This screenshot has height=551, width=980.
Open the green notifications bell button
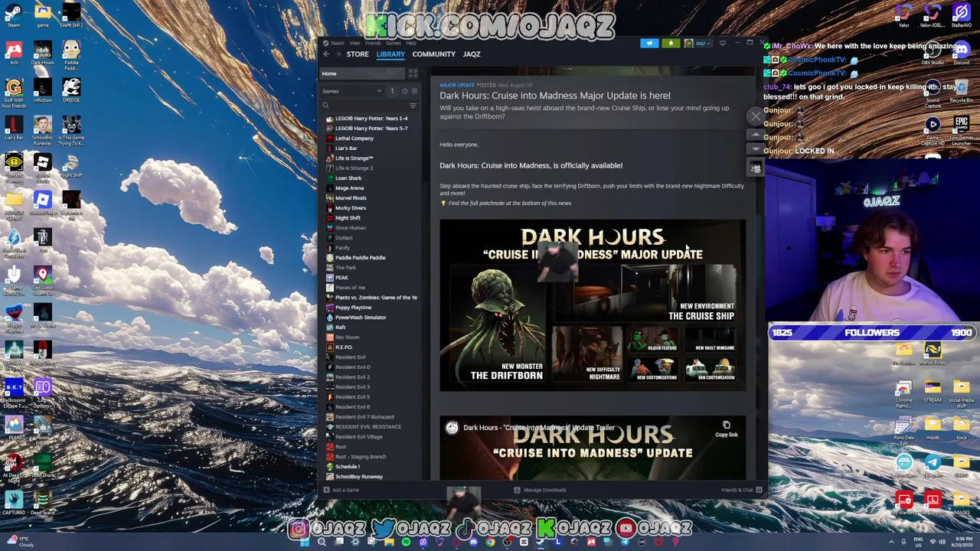click(671, 43)
